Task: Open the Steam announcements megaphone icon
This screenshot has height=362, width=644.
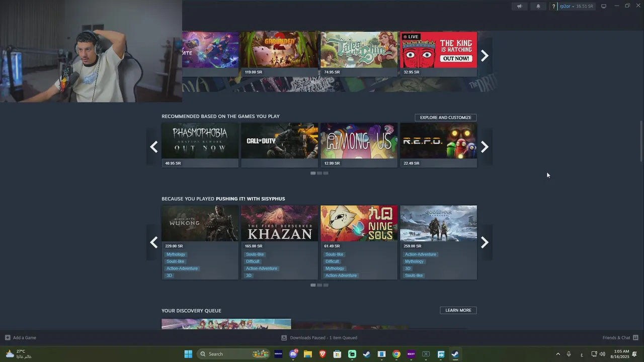Action: [x=520, y=6]
